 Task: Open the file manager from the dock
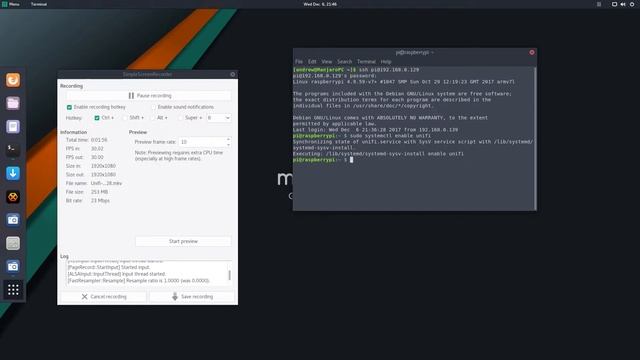click(x=13, y=103)
